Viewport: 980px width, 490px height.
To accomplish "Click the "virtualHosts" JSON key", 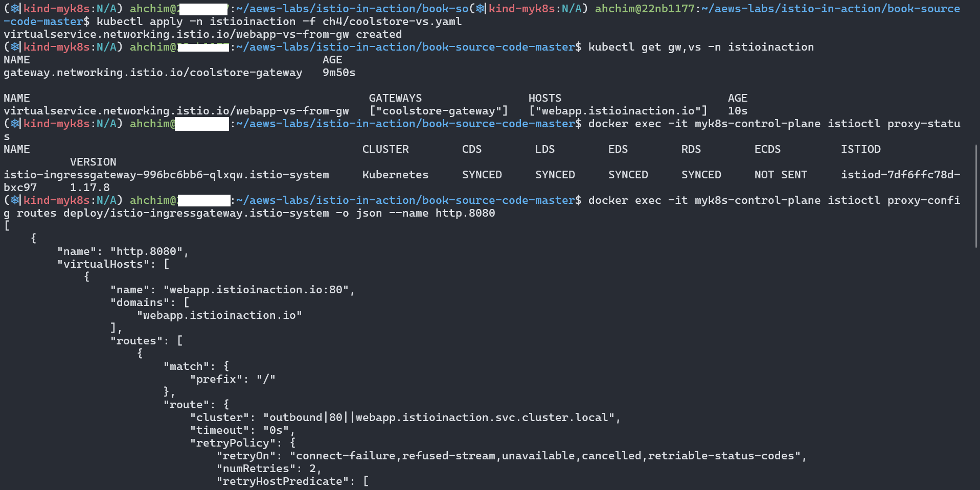I will coord(106,264).
